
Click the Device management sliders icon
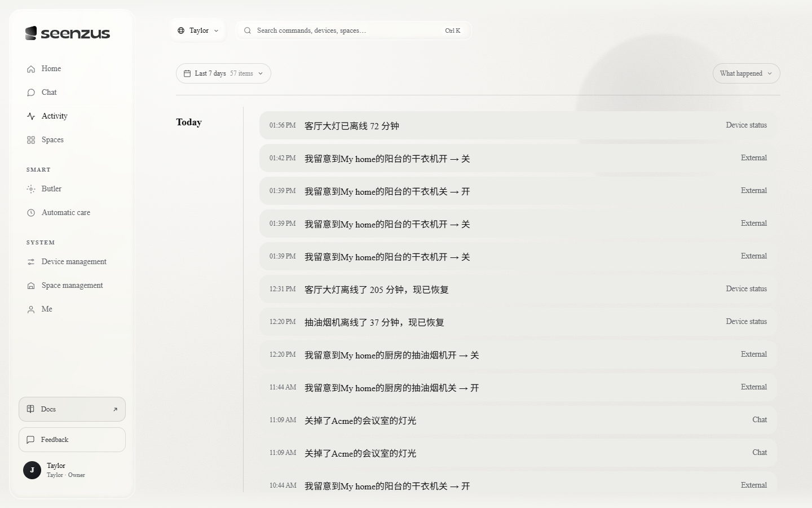click(x=31, y=262)
